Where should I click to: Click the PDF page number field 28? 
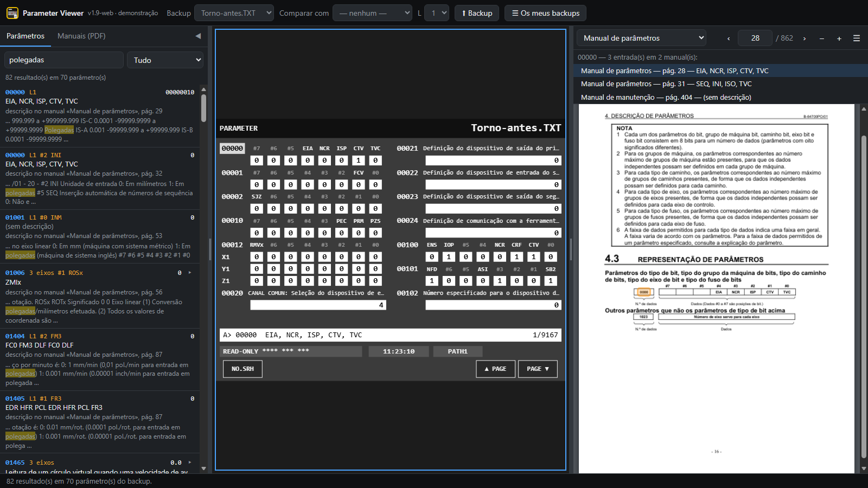[755, 38]
